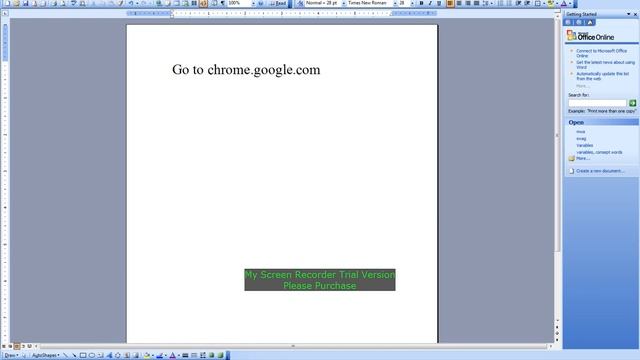Select the Line tool on Drawing toolbar
The image size is (640, 360).
pyautogui.click(x=65, y=356)
